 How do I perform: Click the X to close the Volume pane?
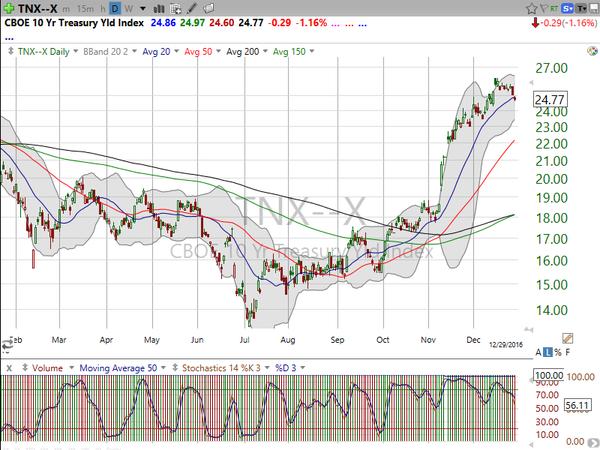[9, 368]
